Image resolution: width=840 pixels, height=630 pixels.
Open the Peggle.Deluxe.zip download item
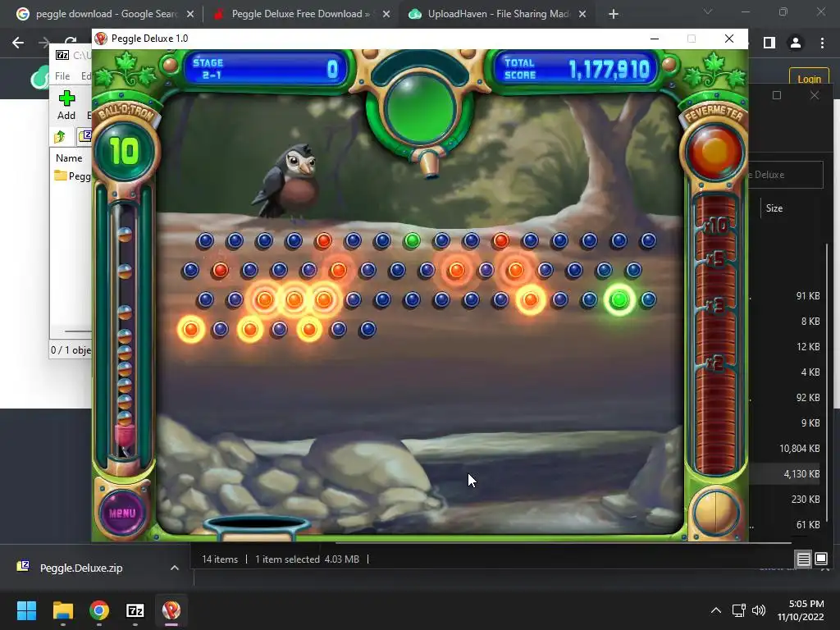click(x=81, y=568)
